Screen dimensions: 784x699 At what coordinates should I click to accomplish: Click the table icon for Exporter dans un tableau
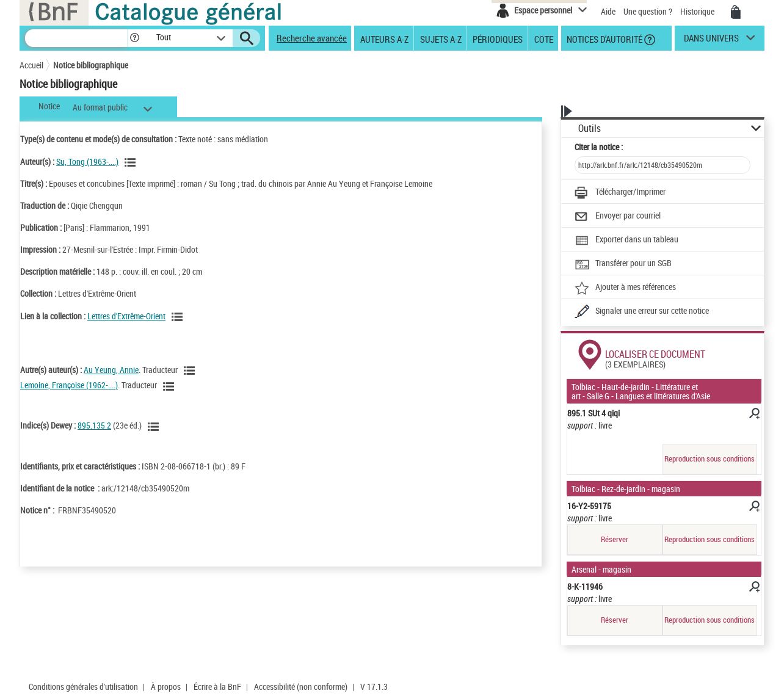(x=581, y=240)
